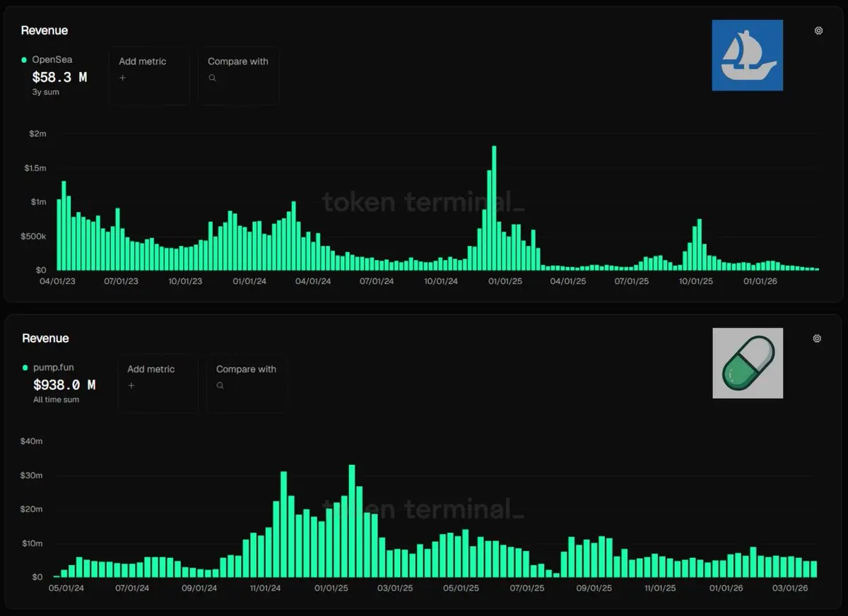Click 07/01/25 date on pump.fun axis
Screen dimensions: 848x616
[x=527, y=588]
